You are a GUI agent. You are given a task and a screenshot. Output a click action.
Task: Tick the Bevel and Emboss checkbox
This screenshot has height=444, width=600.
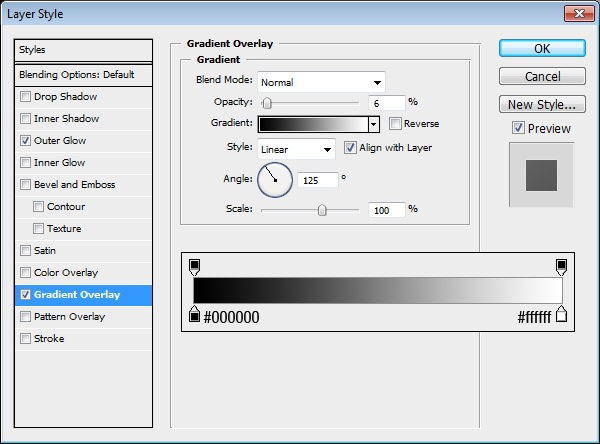tap(25, 184)
